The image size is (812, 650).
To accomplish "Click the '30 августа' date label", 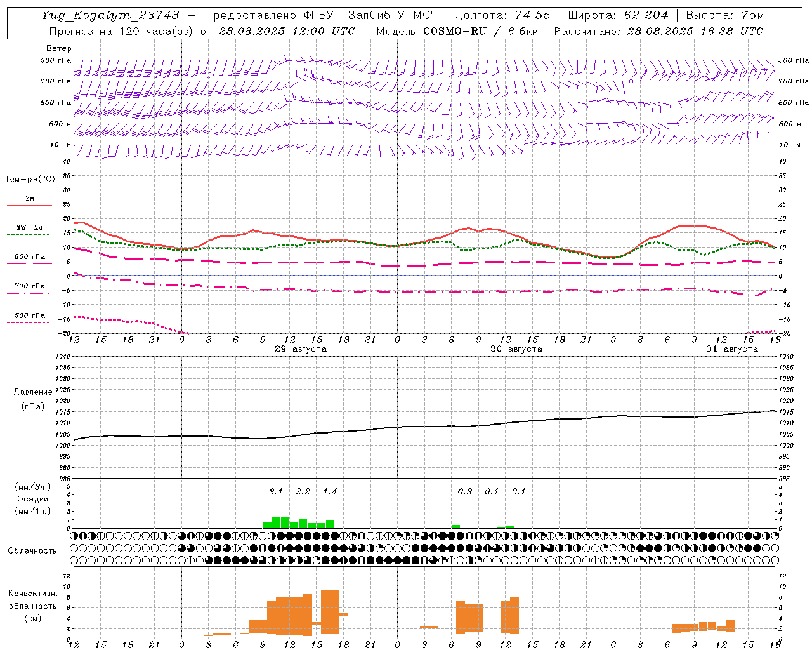I will click(516, 349).
